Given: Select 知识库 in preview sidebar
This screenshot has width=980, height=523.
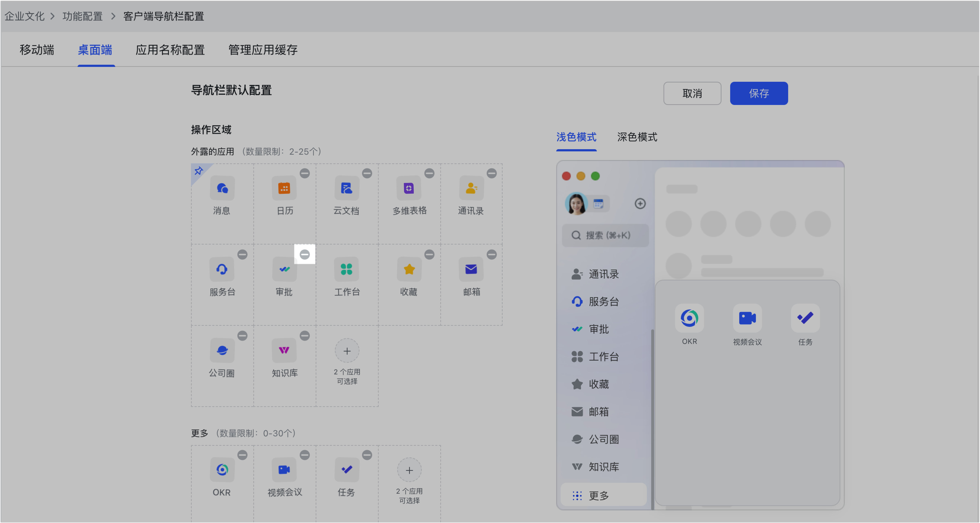Looking at the screenshot, I should [604, 467].
